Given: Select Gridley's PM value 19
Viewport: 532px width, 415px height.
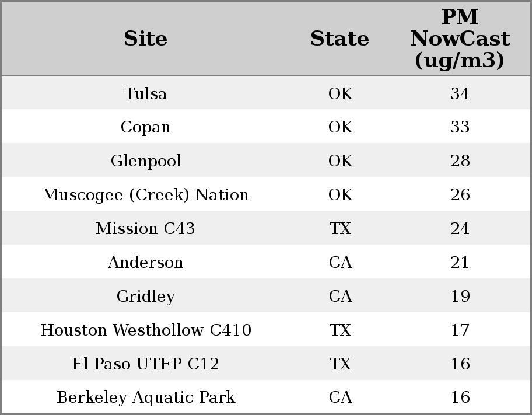Looking at the screenshot, I should coord(460,297).
